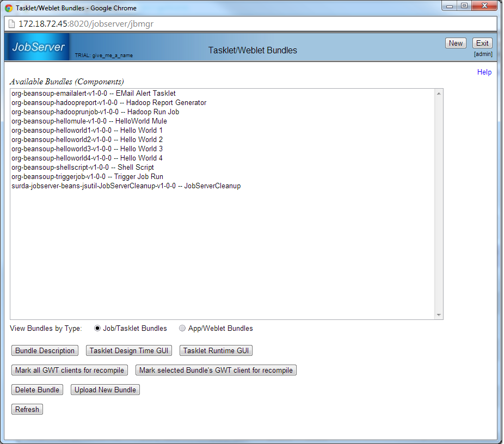Image resolution: width=504 pixels, height=444 pixels.
Task: Select the EMail Alert Tasklet bundle
Action: [x=93, y=94]
